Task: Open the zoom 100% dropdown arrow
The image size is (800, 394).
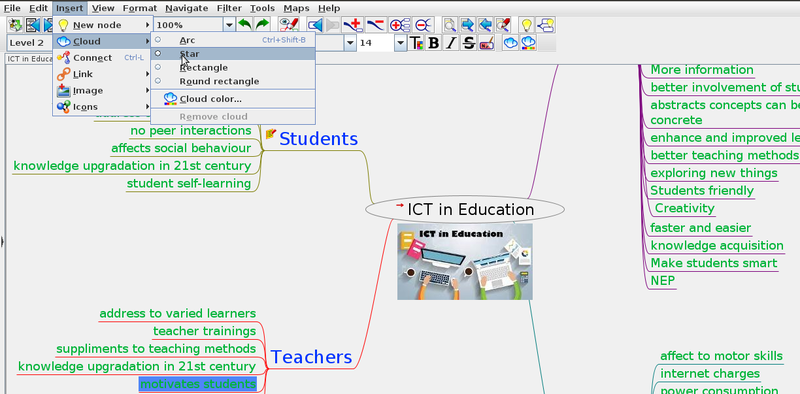Action: tap(229, 24)
